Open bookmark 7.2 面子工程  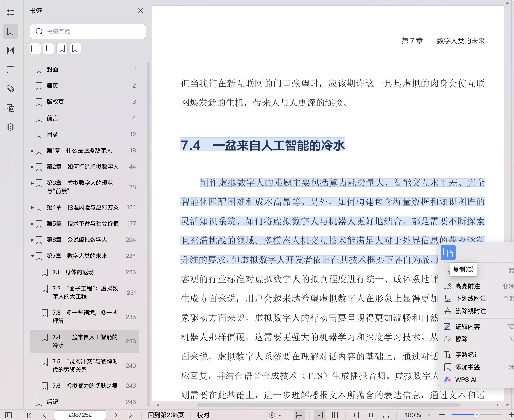pyautogui.click(x=84, y=293)
